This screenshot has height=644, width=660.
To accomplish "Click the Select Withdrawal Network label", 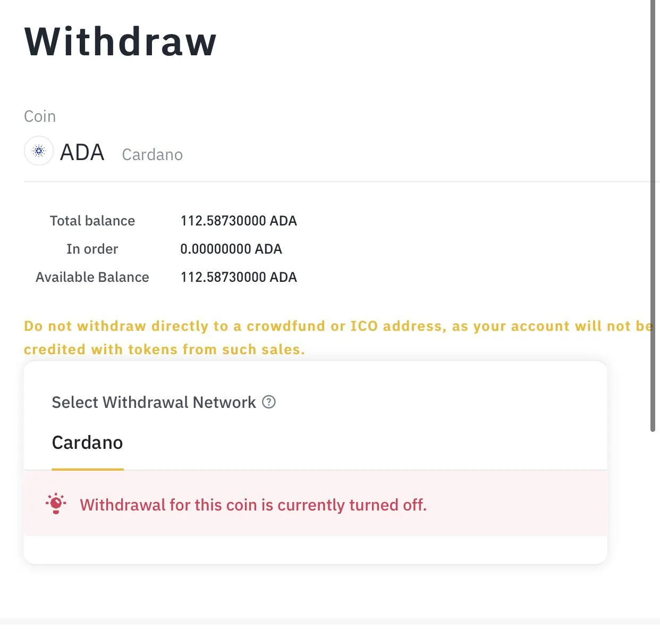I will [x=154, y=403].
